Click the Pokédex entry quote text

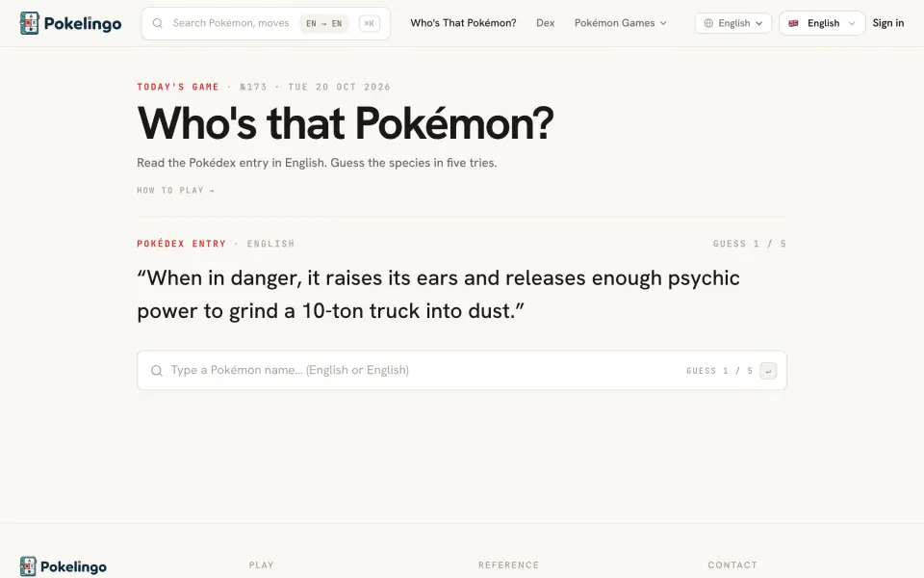click(x=439, y=295)
